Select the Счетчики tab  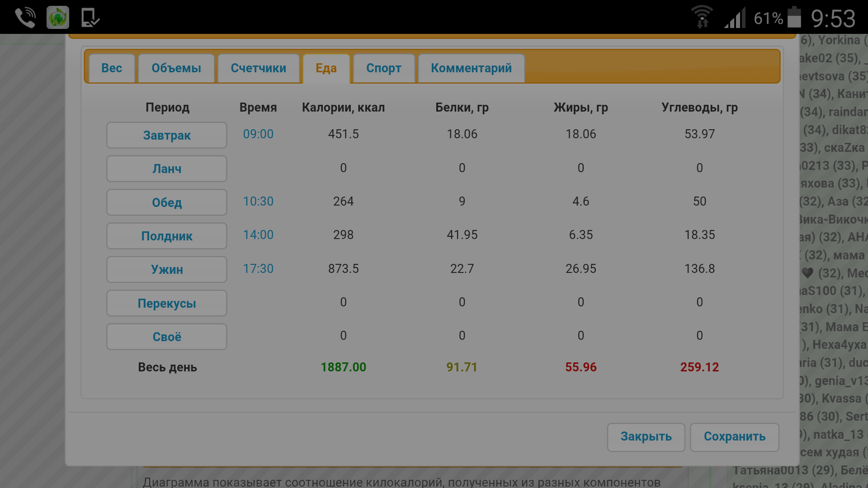pos(258,68)
